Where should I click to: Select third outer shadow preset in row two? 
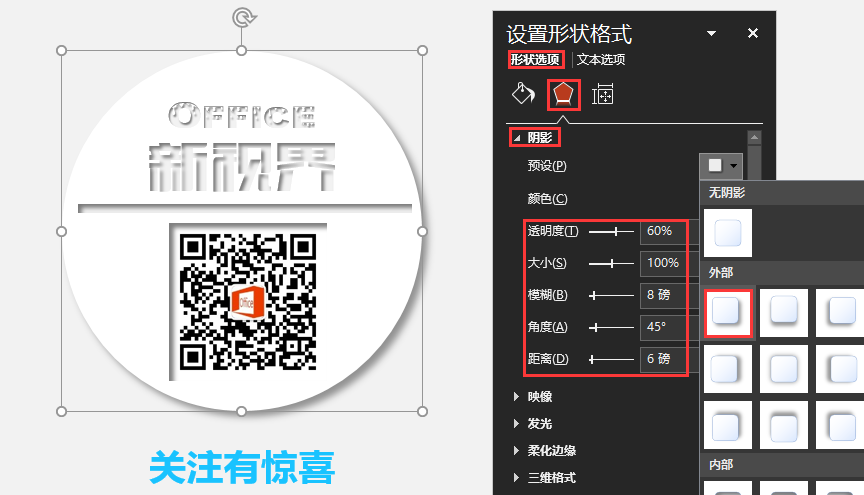[840, 369]
